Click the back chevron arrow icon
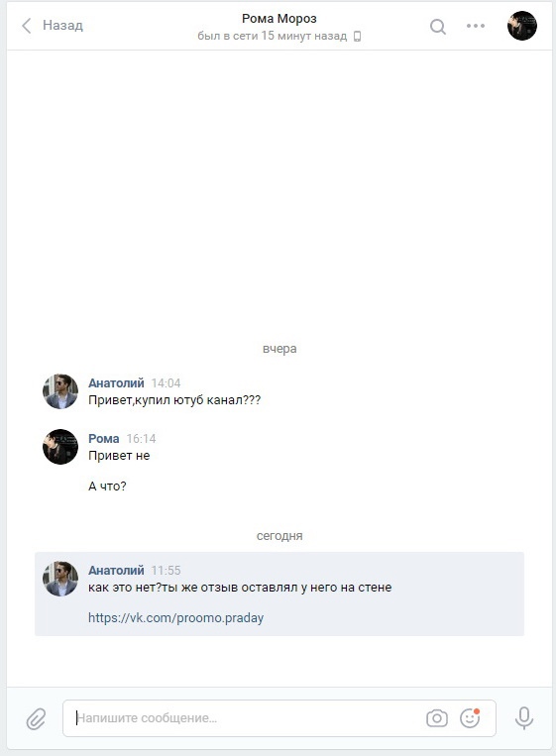 click(x=27, y=26)
